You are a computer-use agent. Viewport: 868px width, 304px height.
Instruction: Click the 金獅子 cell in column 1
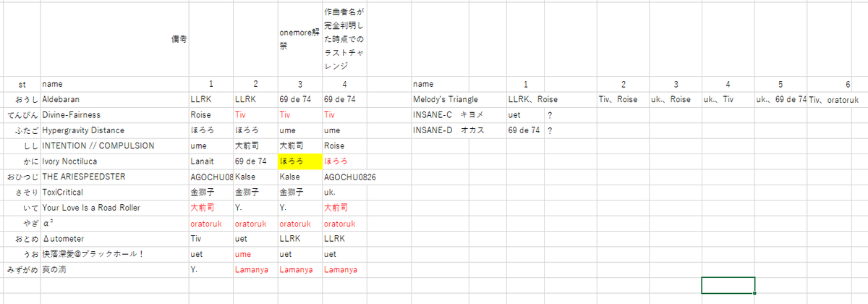[x=210, y=193]
